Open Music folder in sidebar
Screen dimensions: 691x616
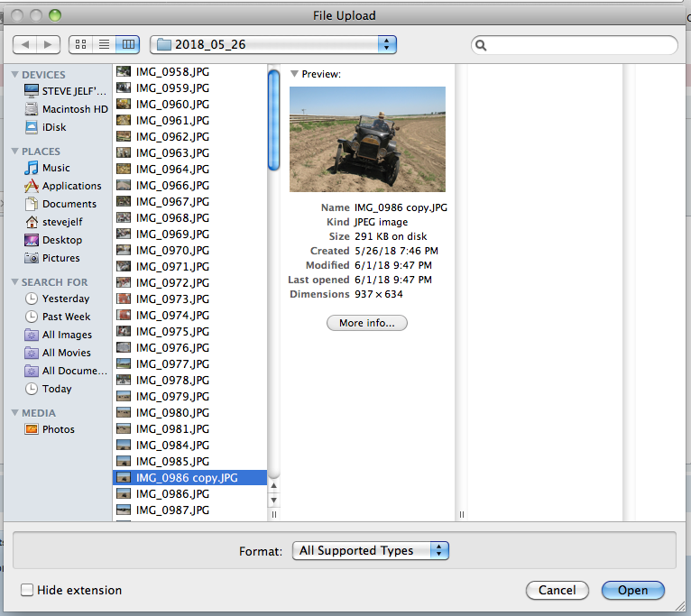[x=56, y=168]
